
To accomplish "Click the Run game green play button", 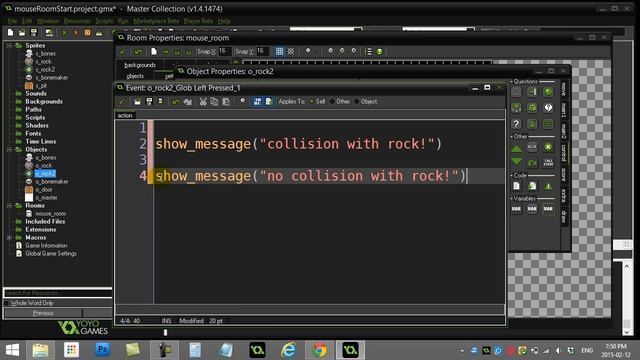I will tap(64, 33).
